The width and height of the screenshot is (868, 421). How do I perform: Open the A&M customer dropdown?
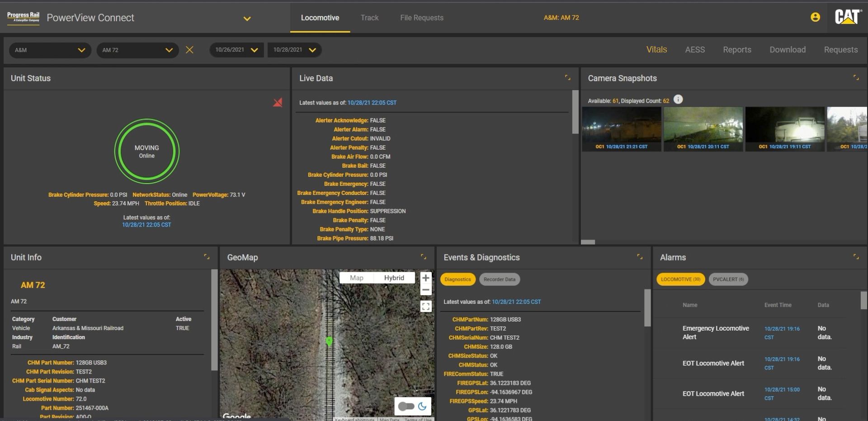click(x=50, y=50)
